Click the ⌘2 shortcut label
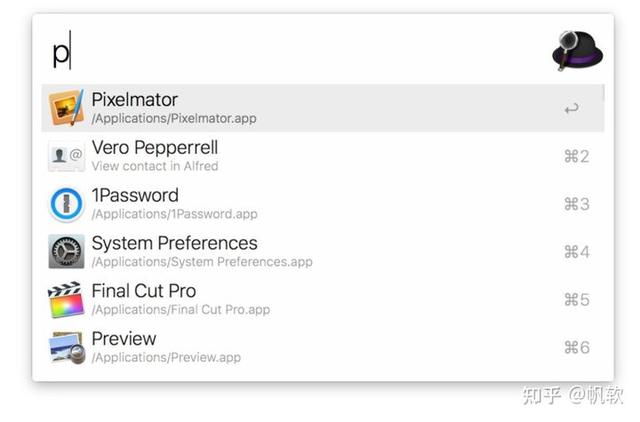 [x=577, y=156]
